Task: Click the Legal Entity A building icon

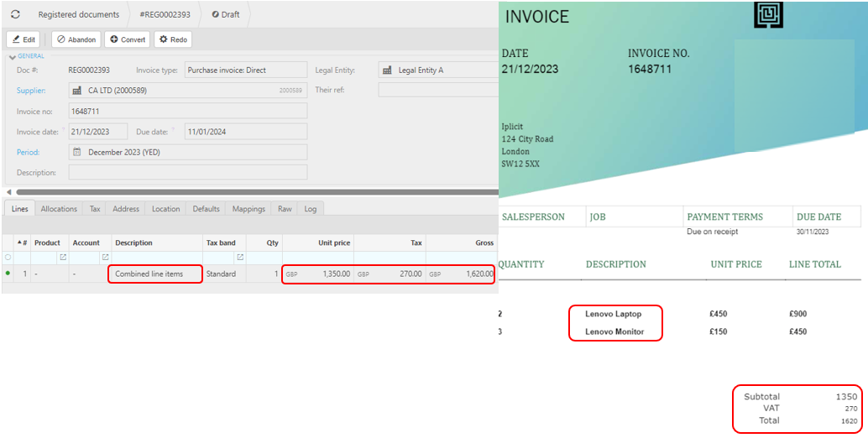Action: 387,70
